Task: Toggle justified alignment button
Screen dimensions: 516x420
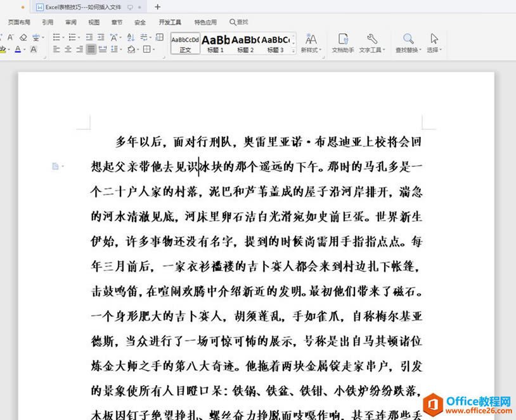Action: [91, 49]
